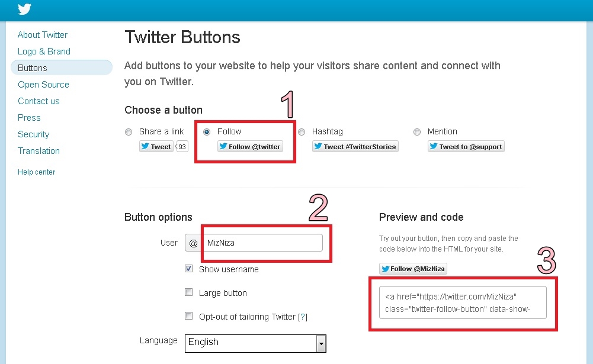Click the Tweet share button preview
The width and height of the screenshot is (593, 364).
click(156, 146)
